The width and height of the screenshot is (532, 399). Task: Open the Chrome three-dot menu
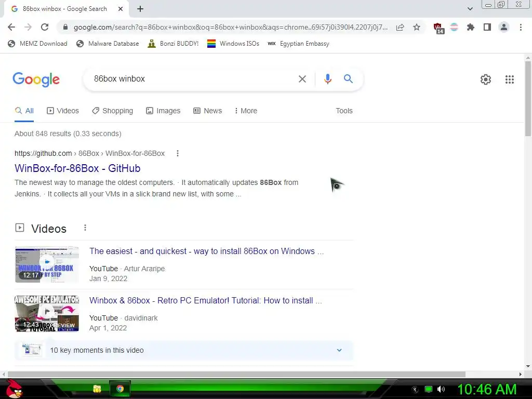(521, 27)
